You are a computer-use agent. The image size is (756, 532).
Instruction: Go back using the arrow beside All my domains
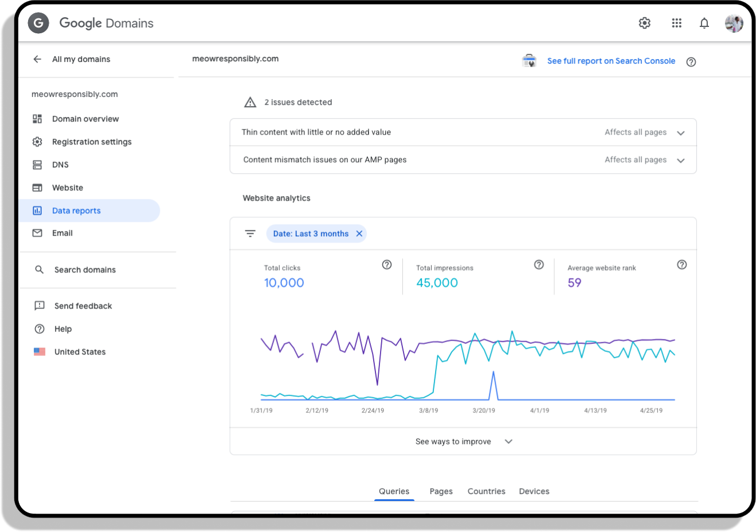click(x=37, y=59)
